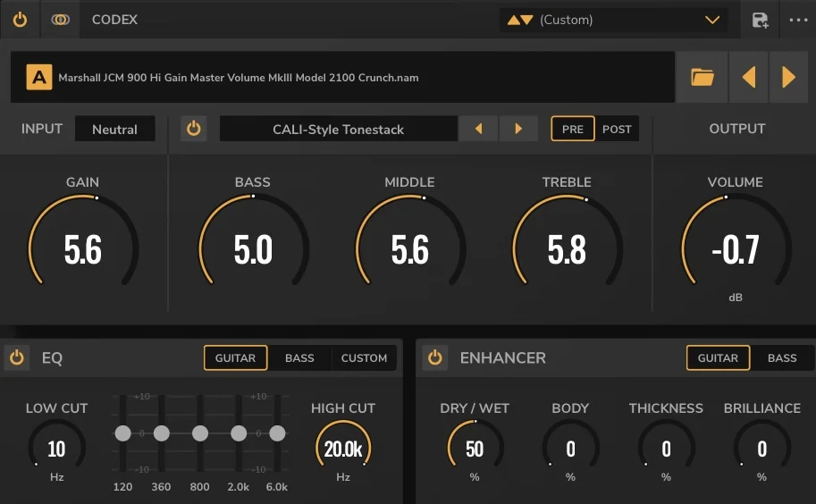Select next tonestack with right arrow
Viewport: 816px width, 504px height.
coord(518,129)
